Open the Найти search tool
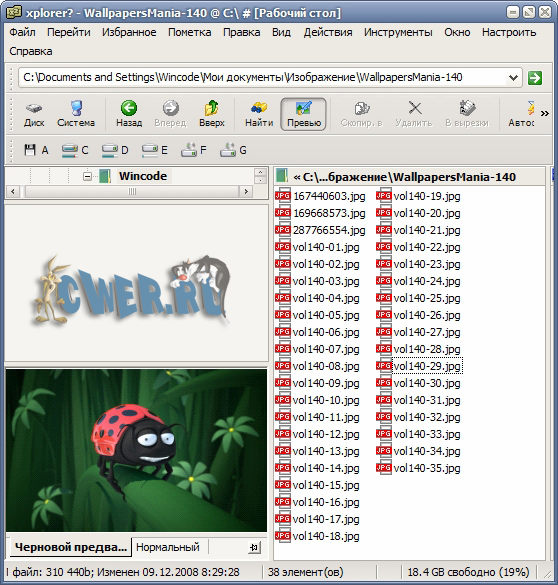The width and height of the screenshot is (558, 585). [259, 115]
